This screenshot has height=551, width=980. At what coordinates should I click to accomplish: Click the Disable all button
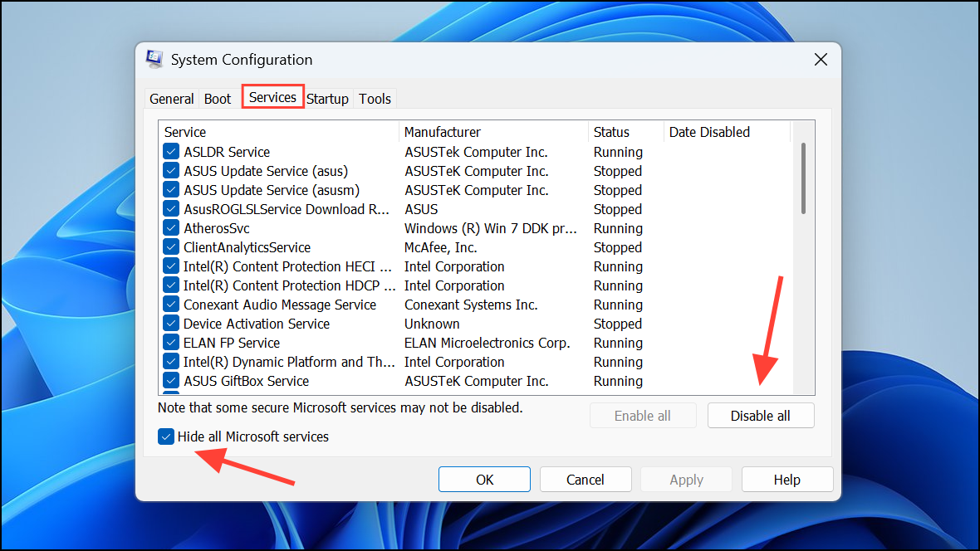point(761,416)
